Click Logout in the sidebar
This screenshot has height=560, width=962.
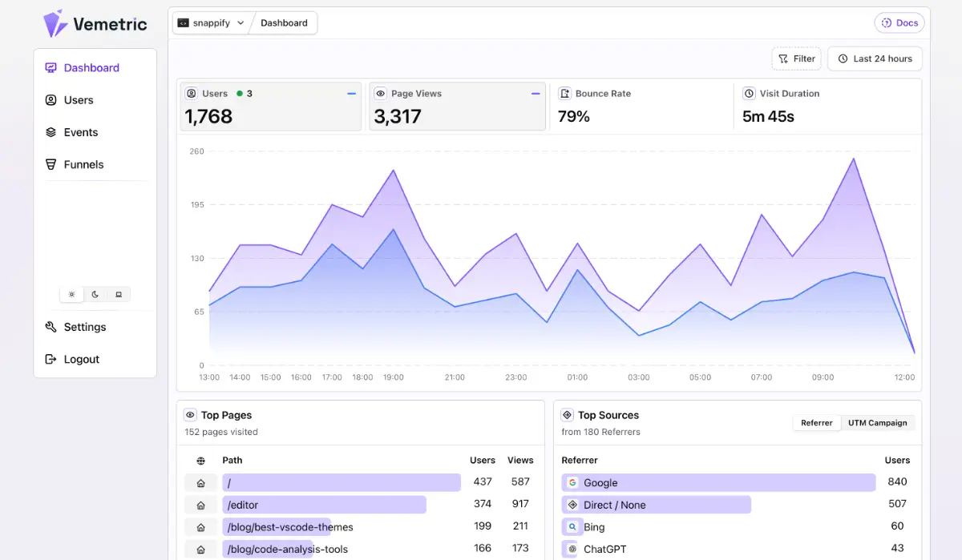81,359
